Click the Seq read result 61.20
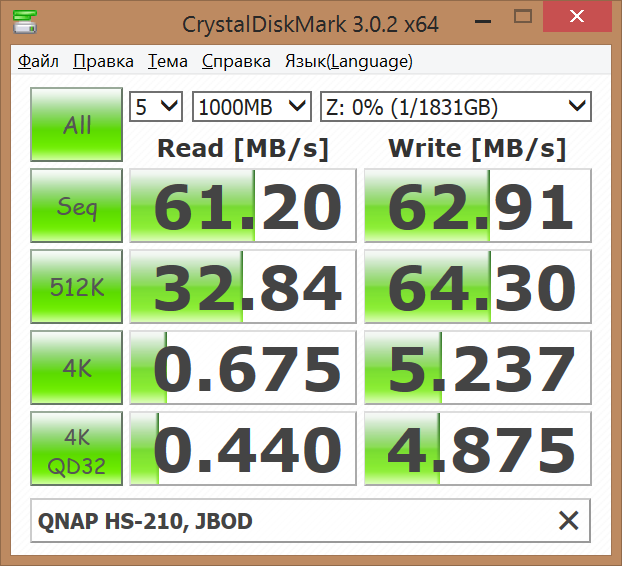Viewport: 622px width, 566px height. click(x=243, y=206)
